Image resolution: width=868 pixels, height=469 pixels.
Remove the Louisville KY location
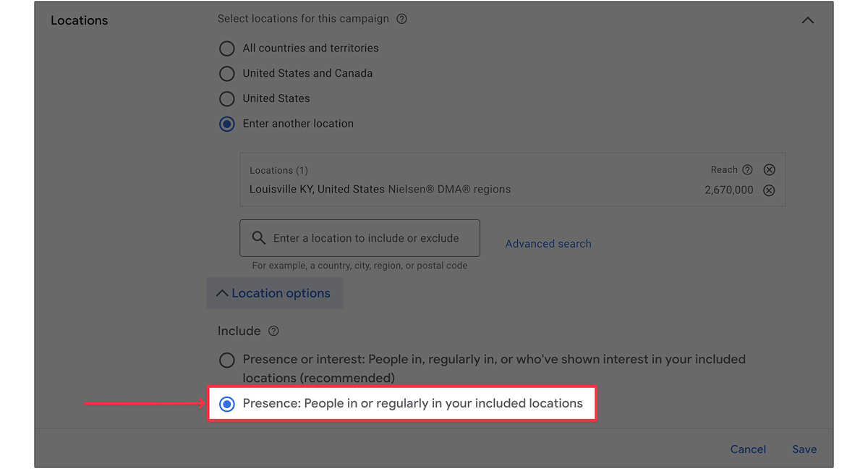[x=770, y=190]
